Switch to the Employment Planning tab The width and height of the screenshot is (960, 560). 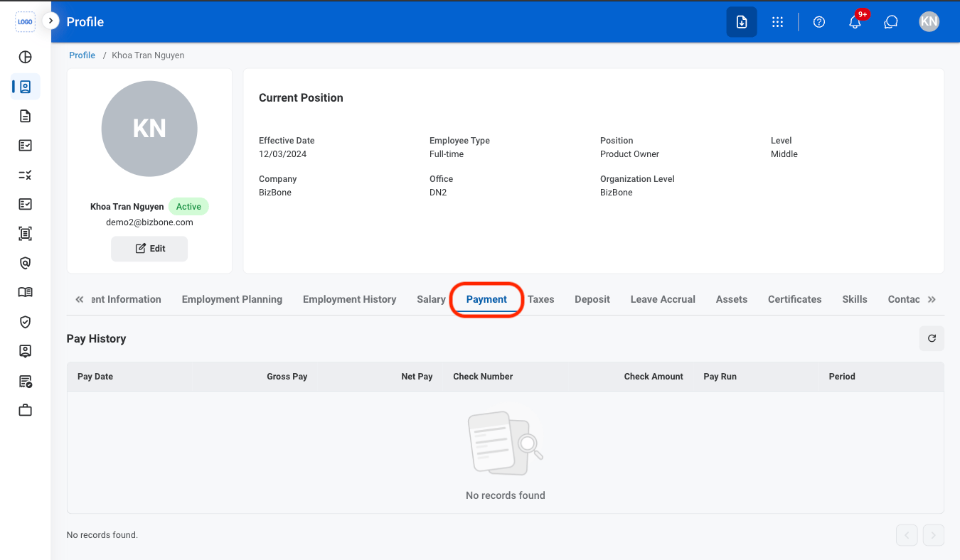click(x=232, y=299)
